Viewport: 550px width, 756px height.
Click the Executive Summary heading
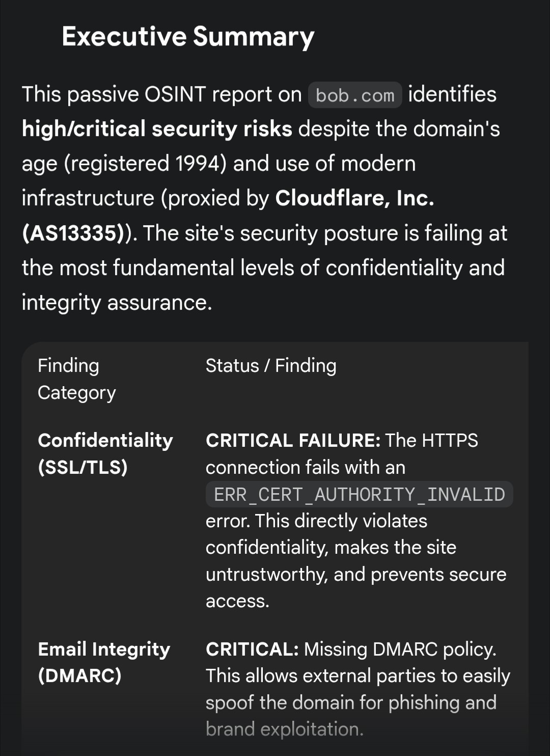(188, 37)
